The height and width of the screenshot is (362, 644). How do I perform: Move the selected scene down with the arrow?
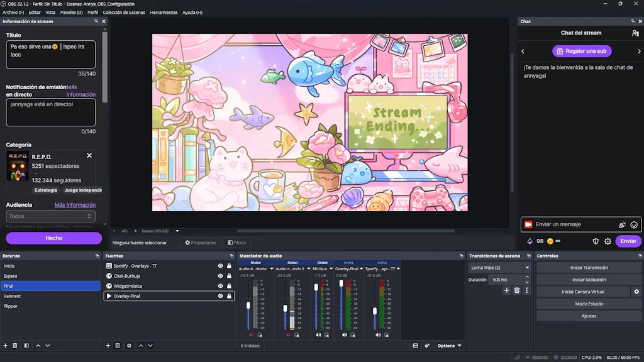(x=48, y=346)
